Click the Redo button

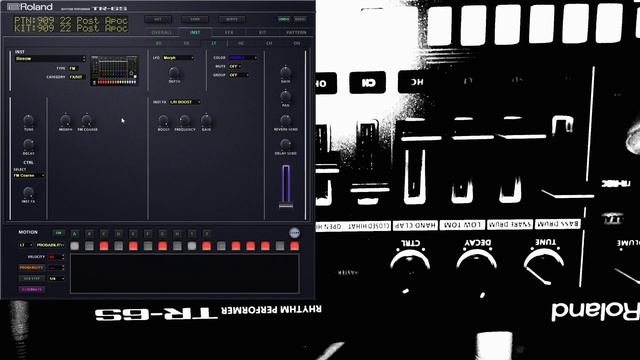pyautogui.click(x=300, y=19)
